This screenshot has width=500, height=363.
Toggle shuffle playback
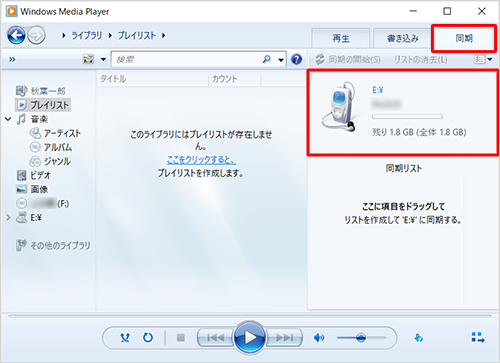(x=125, y=338)
